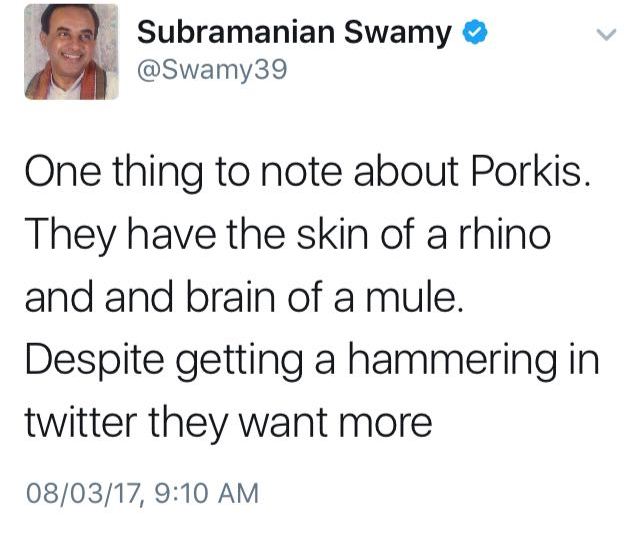Click the Subramanian Swamy display name

coord(294,33)
